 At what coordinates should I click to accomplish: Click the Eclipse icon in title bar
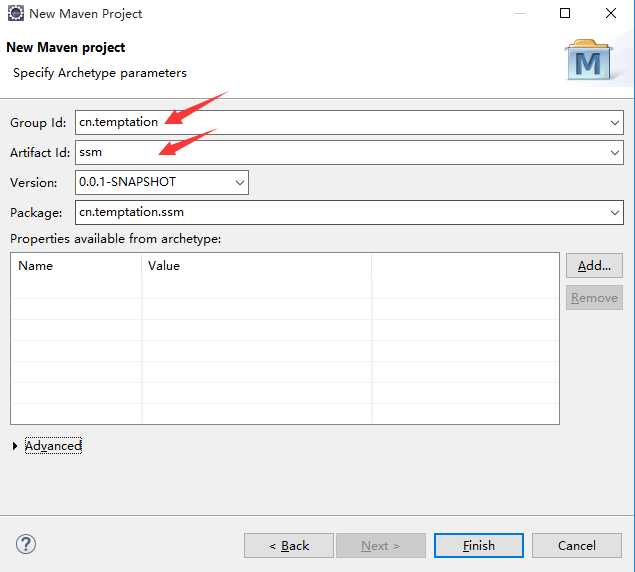point(16,13)
